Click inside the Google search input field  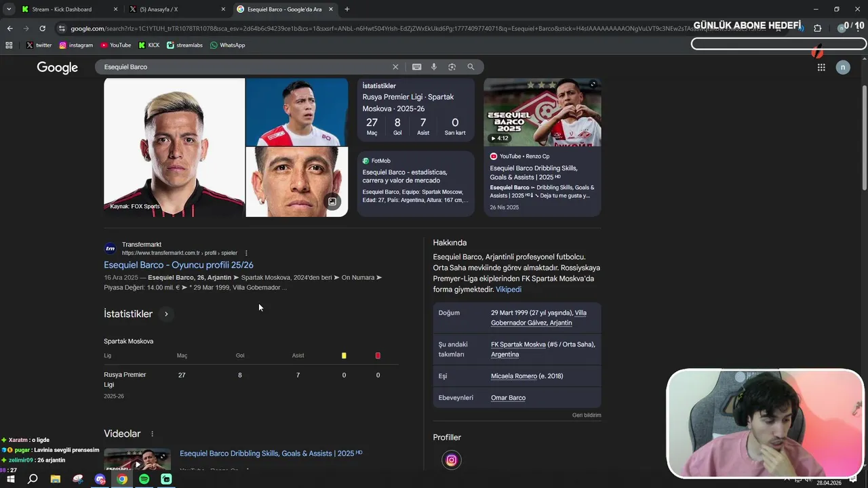click(x=244, y=67)
